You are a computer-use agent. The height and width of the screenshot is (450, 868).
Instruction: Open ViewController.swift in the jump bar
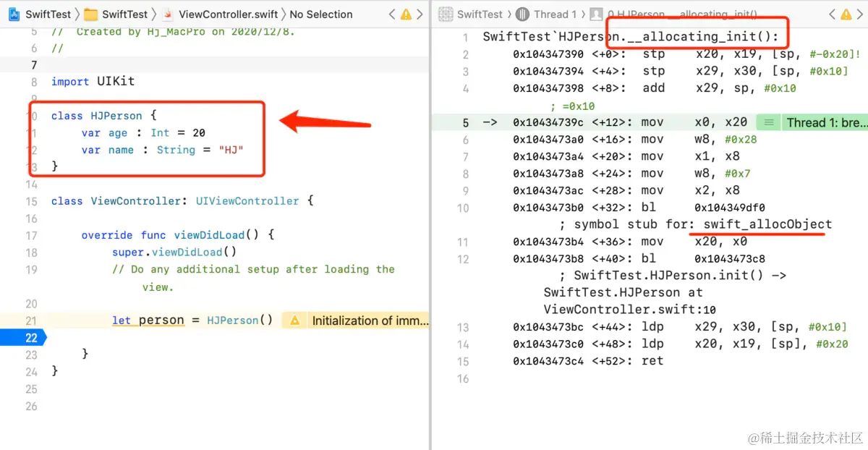coord(228,14)
